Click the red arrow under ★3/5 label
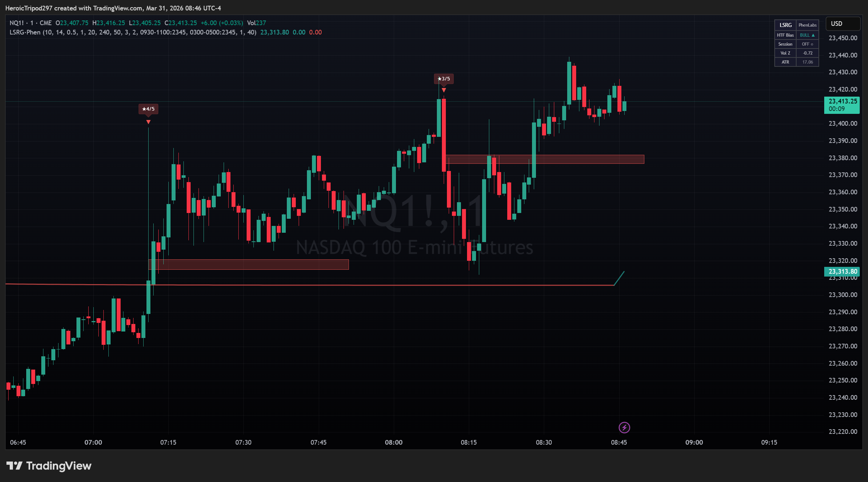 pos(444,90)
